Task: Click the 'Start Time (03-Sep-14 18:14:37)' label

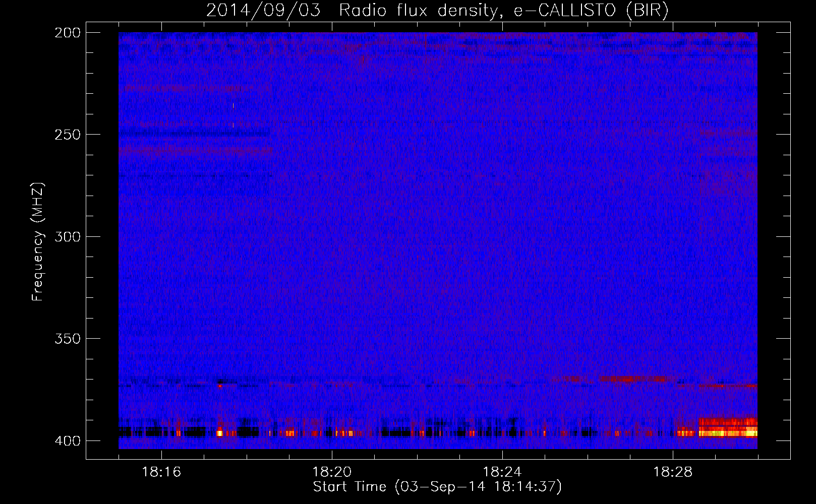Action: (x=437, y=487)
